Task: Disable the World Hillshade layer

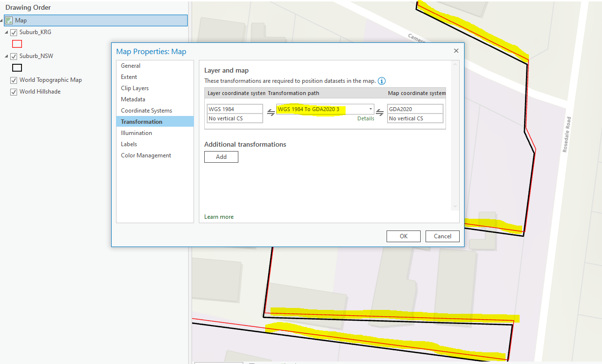Action: pos(14,91)
